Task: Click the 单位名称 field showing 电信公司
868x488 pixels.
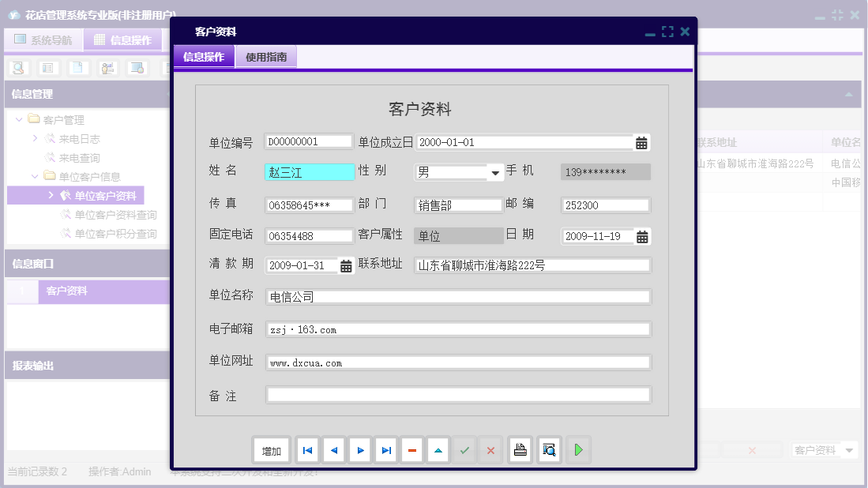Action: [x=458, y=297]
